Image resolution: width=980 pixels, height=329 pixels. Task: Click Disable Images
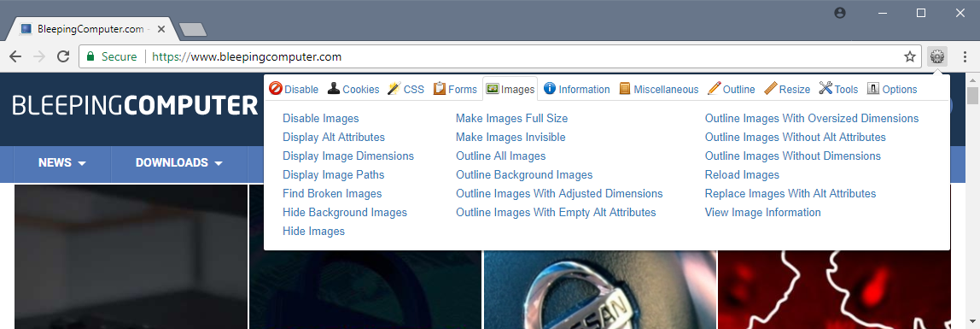[x=321, y=118]
